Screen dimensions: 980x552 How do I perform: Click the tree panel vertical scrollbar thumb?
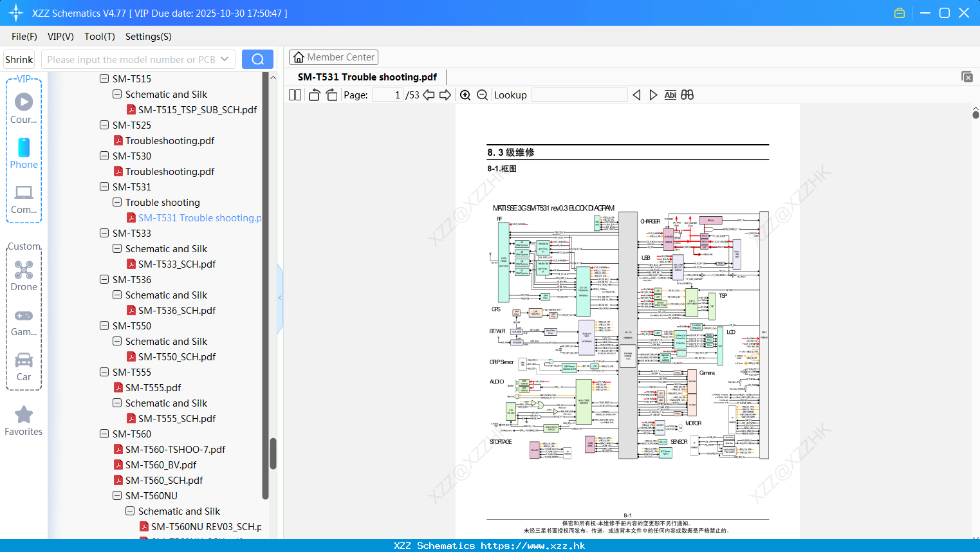coord(273,454)
